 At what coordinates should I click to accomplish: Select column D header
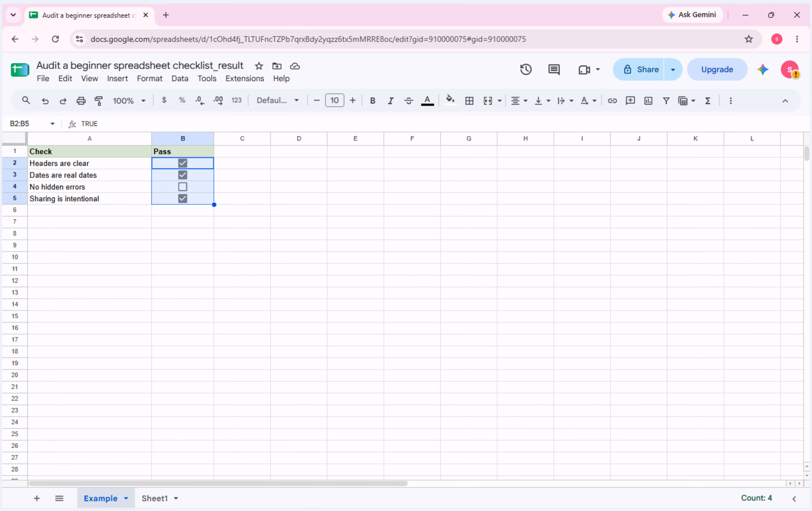[299, 139]
